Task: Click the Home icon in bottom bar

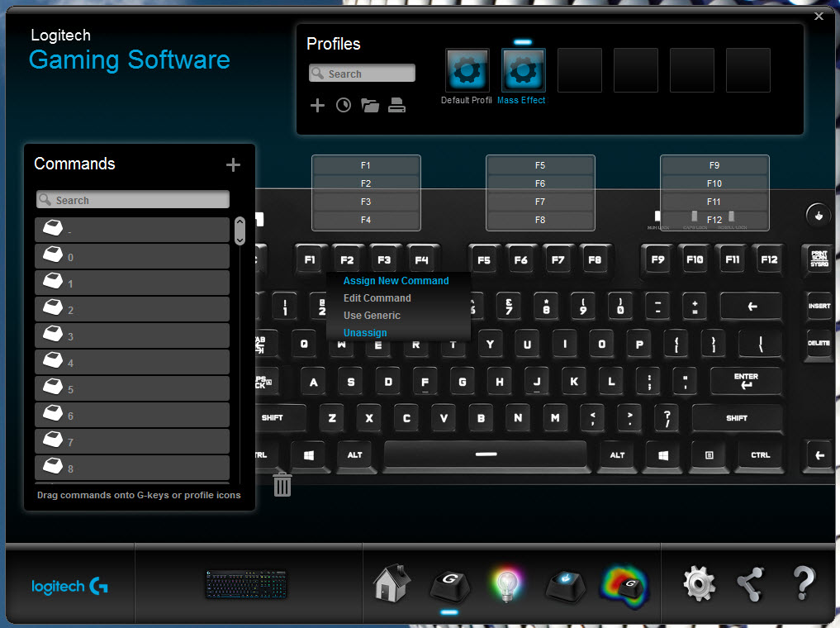Action: (x=392, y=583)
